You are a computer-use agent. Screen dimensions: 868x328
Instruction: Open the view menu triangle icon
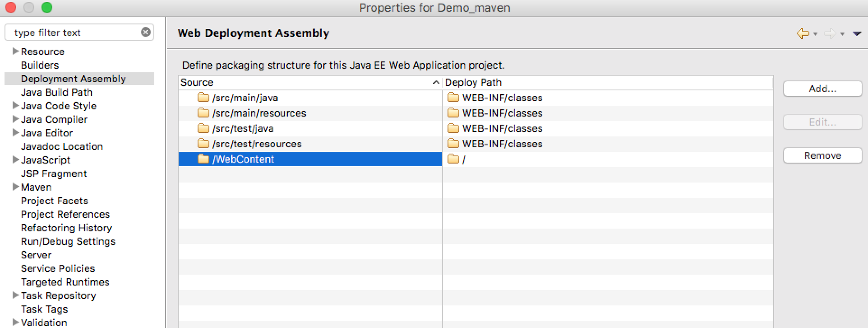tap(857, 34)
